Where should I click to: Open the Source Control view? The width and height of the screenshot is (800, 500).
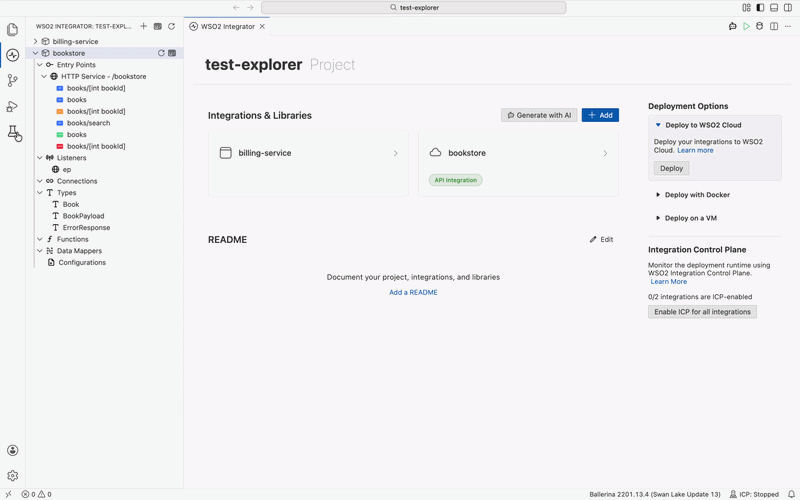(x=13, y=81)
